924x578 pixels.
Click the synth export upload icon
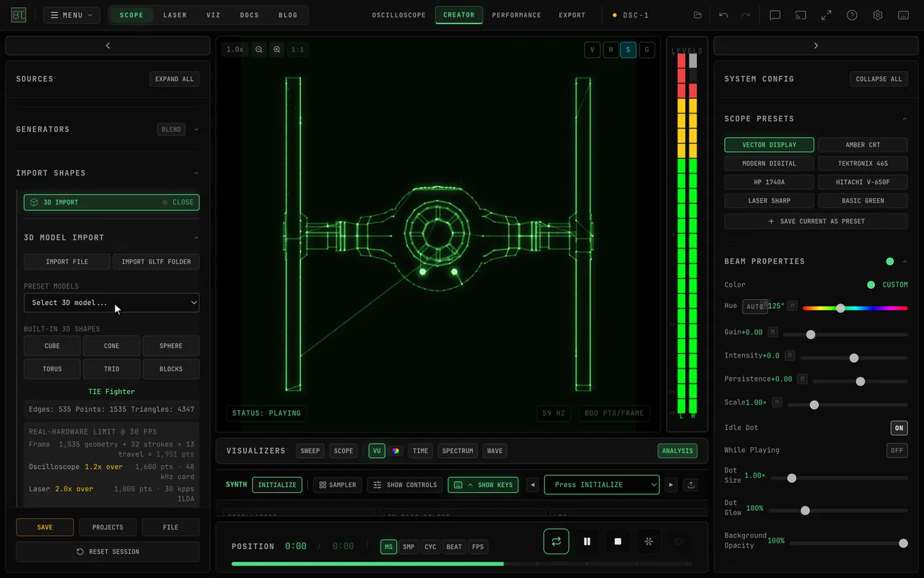pos(691,485)
